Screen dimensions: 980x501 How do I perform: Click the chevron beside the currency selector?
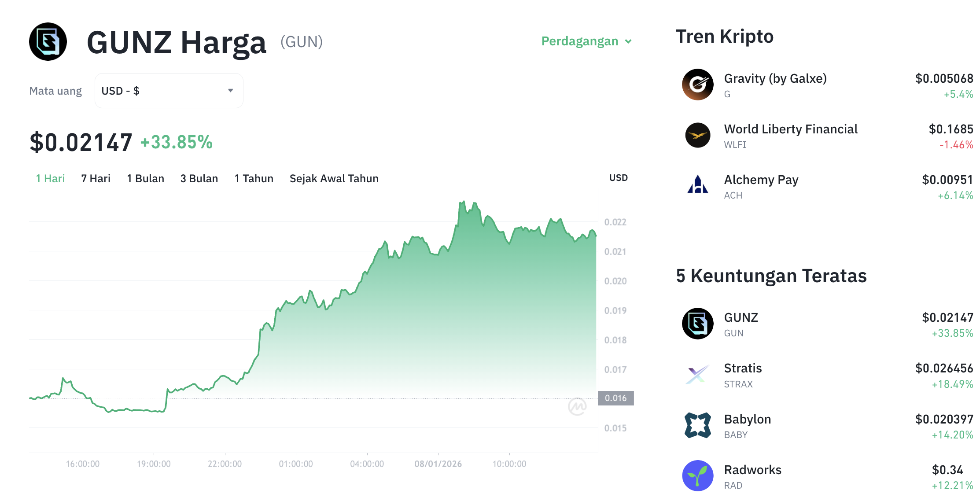click(230, 90)
